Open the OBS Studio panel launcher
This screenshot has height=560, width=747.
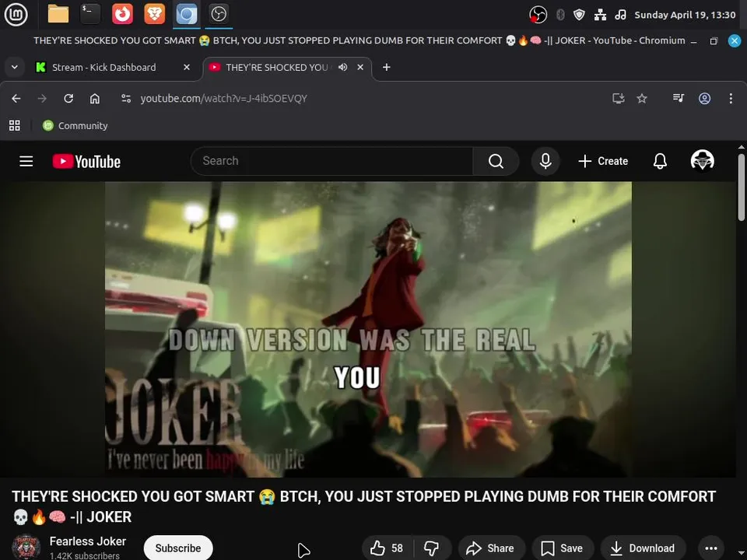pyautogui.click(x=219, y=14)
